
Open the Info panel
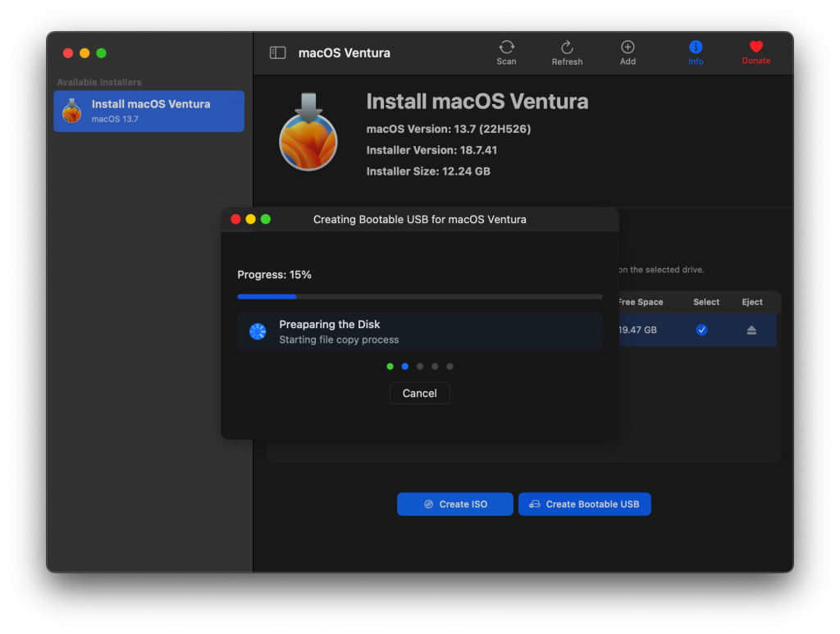(x=696, y=53)
